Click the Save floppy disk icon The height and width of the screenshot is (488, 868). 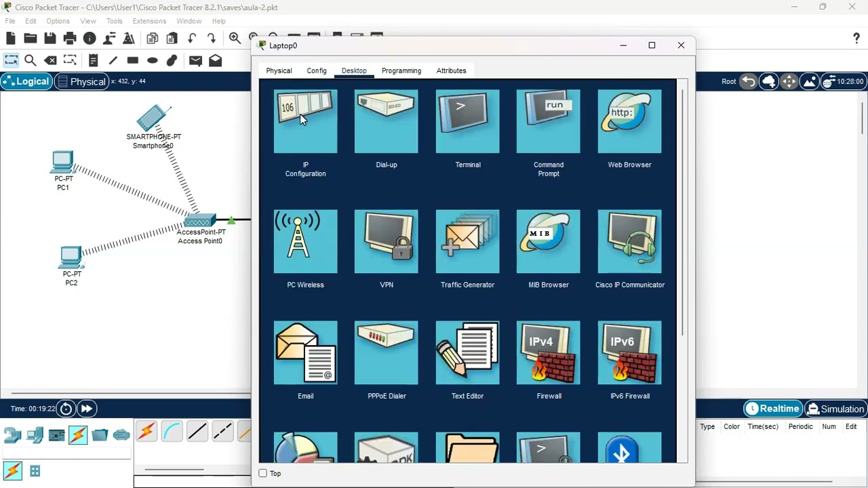coord(50,39)
